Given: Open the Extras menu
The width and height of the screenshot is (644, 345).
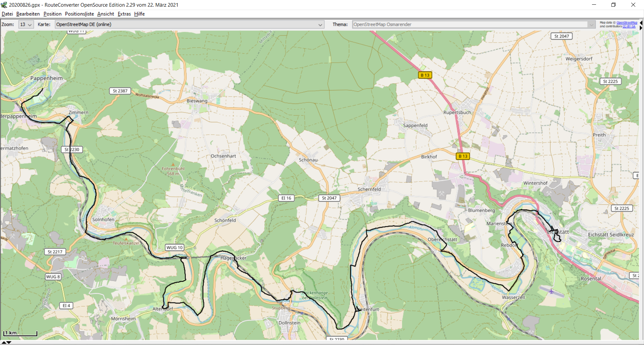Looking at the screenshot, I should tap(124, 14).
